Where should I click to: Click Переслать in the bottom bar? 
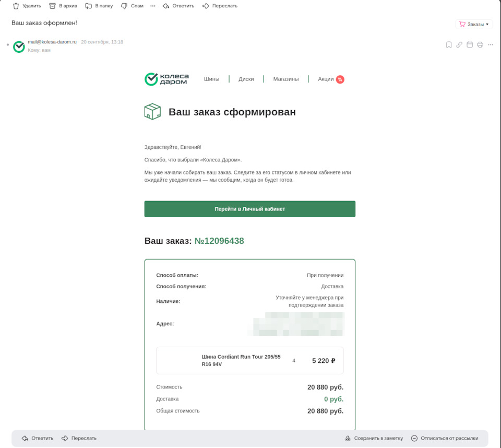tap(79, 438)
